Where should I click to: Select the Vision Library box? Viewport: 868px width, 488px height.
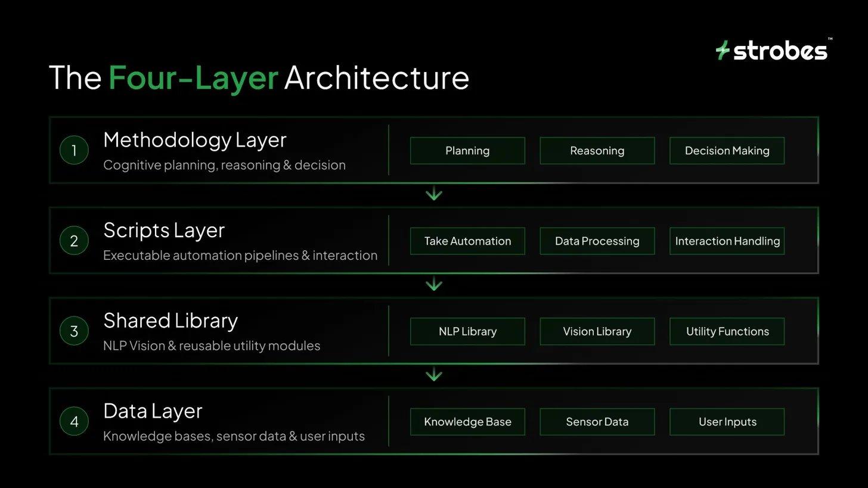coord(597,331)
